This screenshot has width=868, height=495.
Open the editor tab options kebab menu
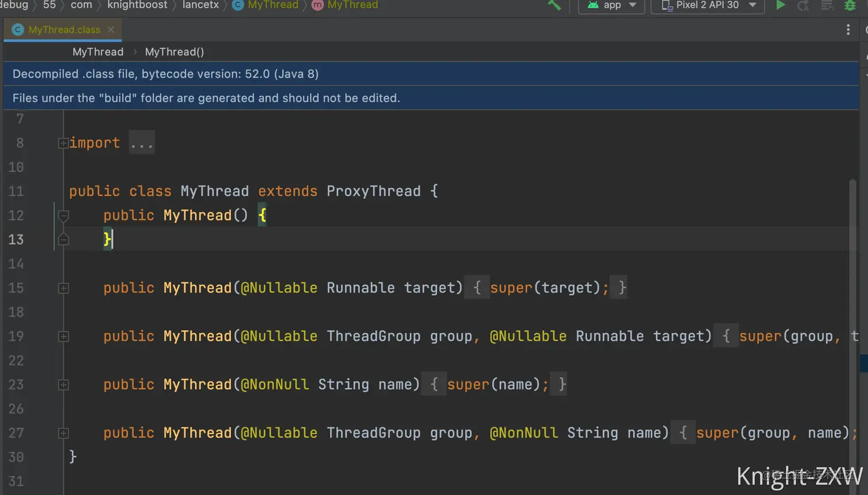pyautogui.click(x=848, y=30)
